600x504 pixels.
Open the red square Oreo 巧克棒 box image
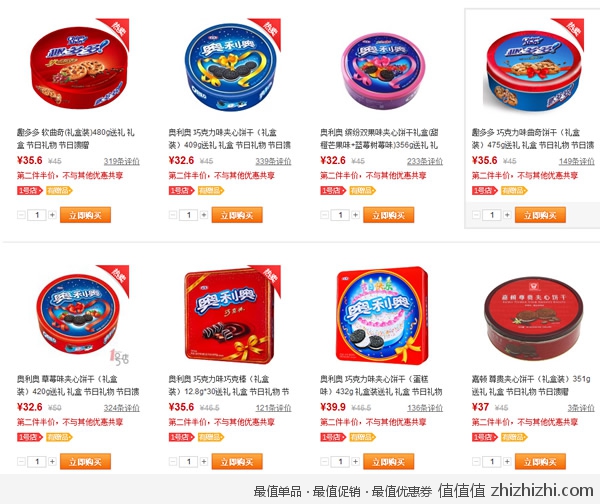tap(230, 315)
